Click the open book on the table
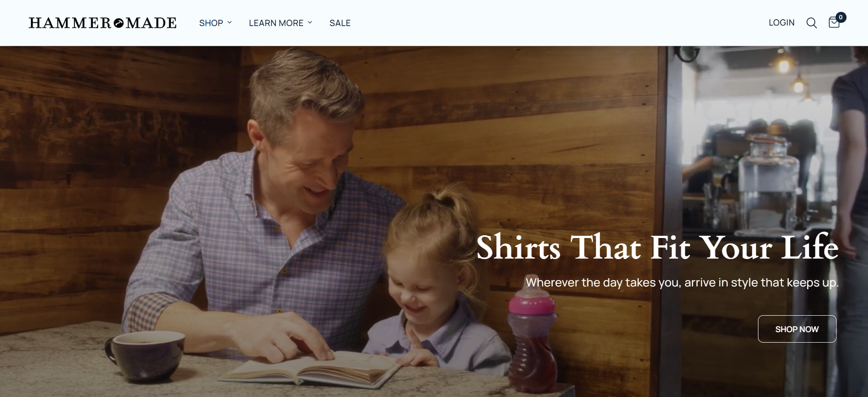 pos(310,369)
